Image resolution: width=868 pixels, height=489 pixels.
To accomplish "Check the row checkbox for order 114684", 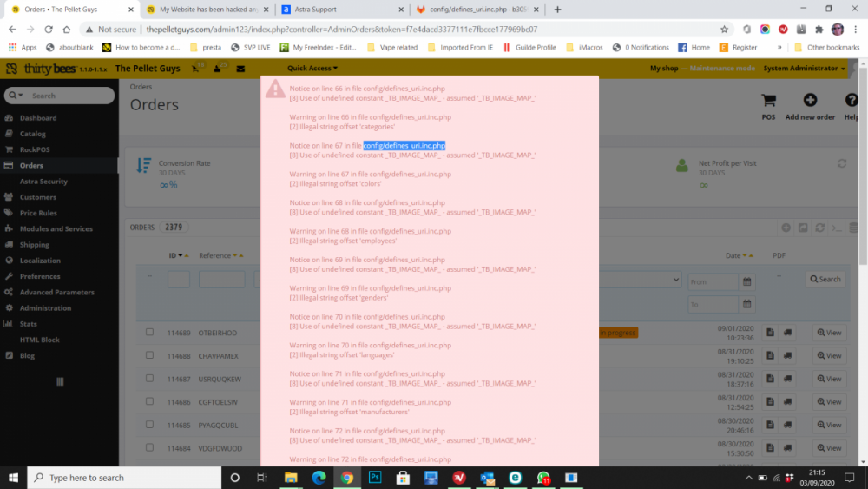I will point(150,447).
